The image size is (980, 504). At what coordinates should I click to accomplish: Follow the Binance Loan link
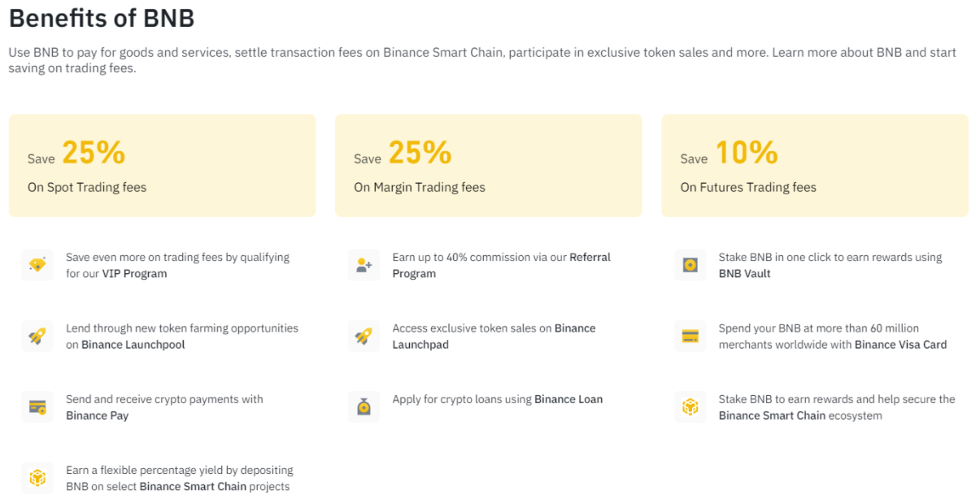pos(568,399)
